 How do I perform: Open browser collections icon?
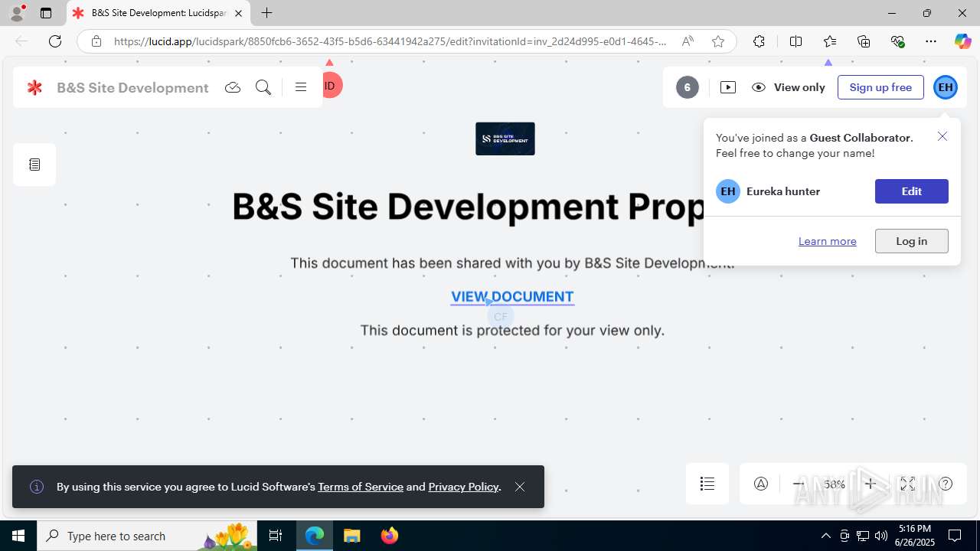[864, 41]
